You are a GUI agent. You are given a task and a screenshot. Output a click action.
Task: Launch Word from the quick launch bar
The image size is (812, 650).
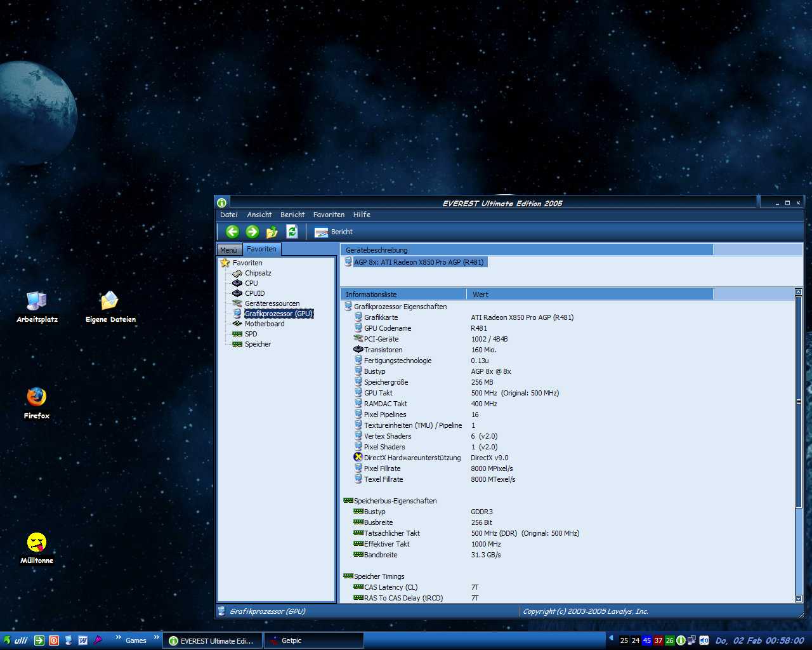click(82, 640)
